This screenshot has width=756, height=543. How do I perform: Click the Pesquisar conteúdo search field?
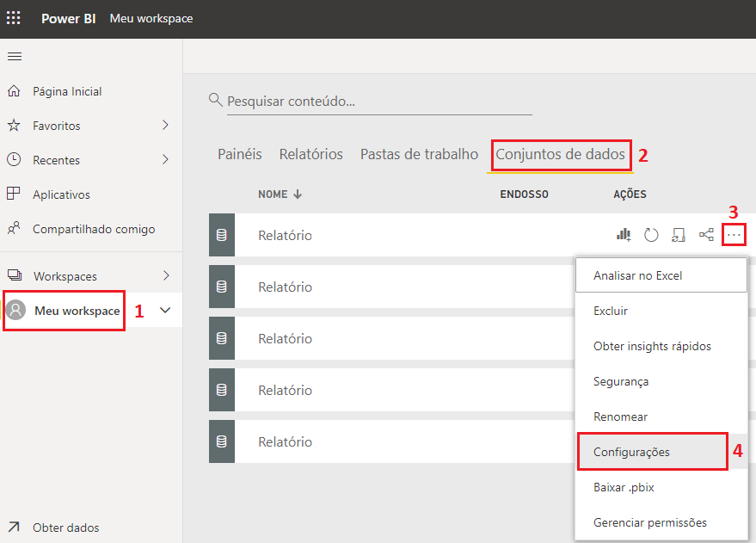(x=378, y=102)
